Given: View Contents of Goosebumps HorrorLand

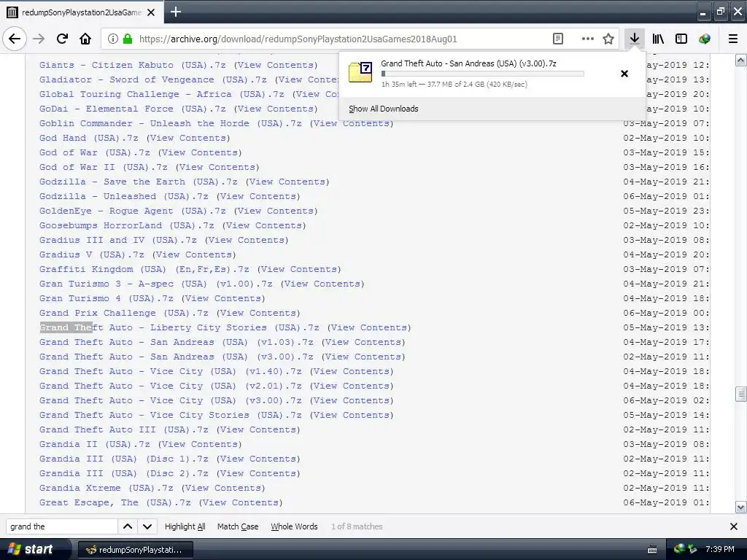Looking at the screenshot, I should point(264,226).
